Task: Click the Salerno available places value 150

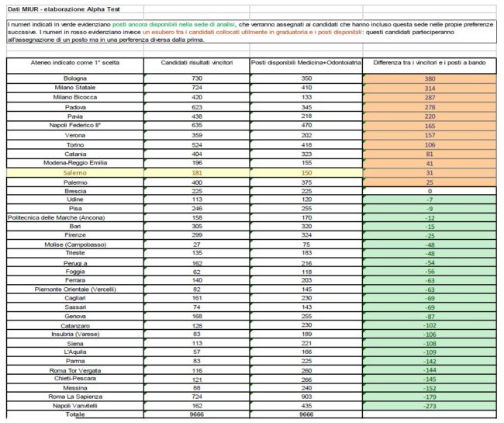Action: 306,173
